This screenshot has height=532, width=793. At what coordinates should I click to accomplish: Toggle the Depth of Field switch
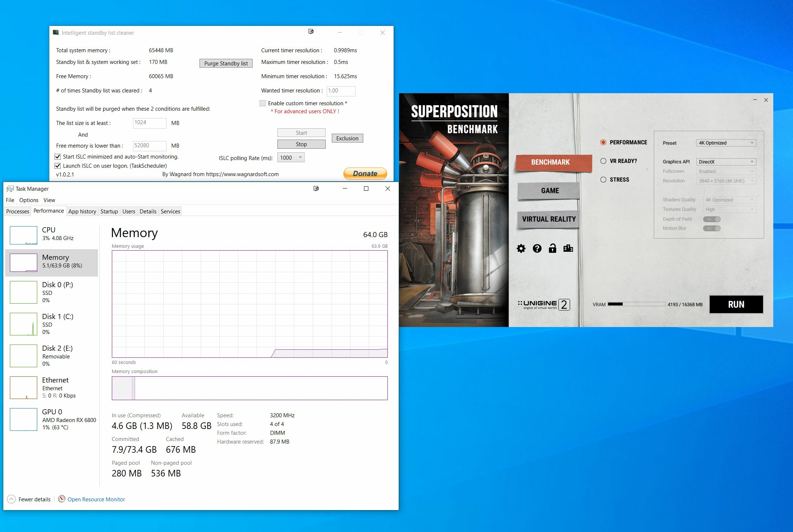[712, 219]
